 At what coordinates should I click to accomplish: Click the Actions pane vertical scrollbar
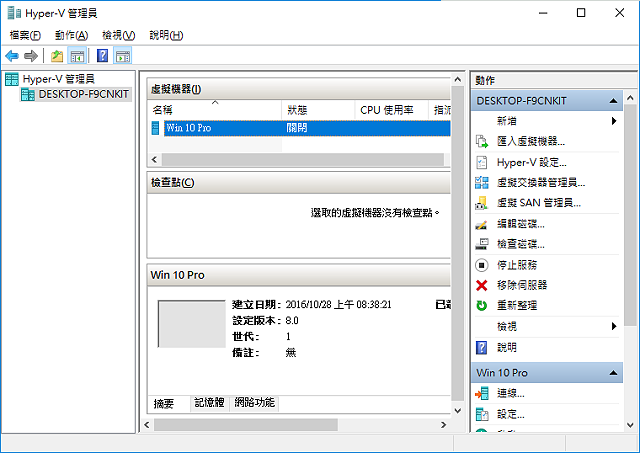point(630,216)
